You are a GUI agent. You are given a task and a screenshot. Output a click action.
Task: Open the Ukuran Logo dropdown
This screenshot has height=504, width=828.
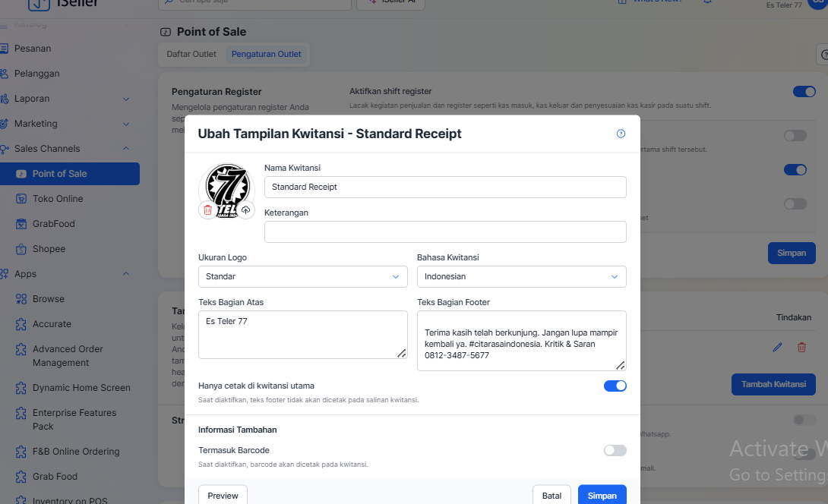click(x=302, y=276)
